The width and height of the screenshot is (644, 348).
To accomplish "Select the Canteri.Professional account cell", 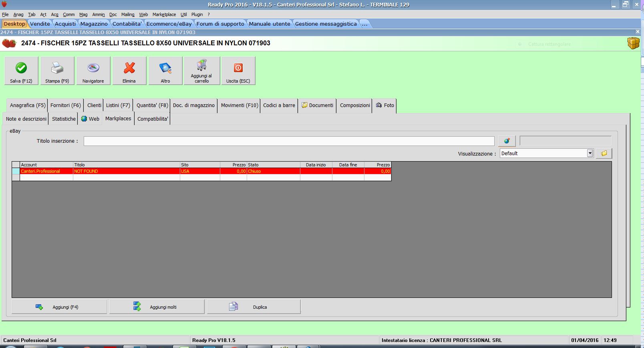I will tap(46, 171).
